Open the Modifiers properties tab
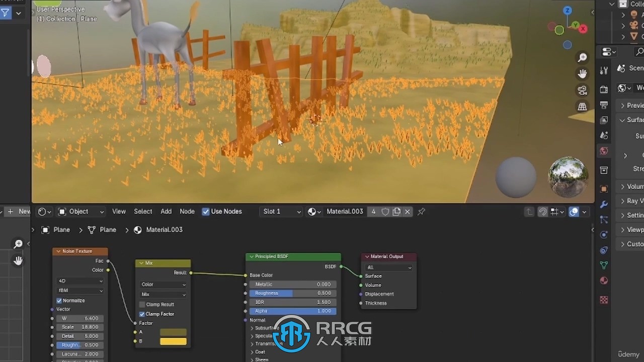The width and height of the screenshot is (644, 362). click(x=604, y=205)
